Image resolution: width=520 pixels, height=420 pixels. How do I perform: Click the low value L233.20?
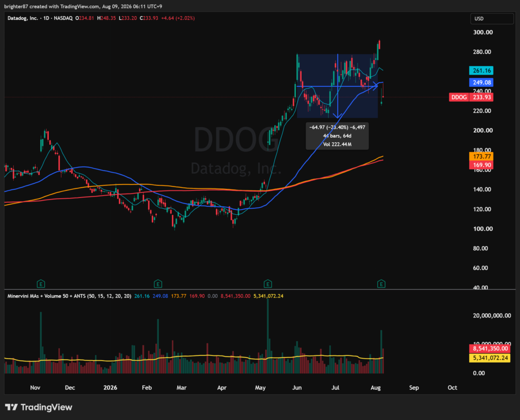pyautogui.click(x=127, y=18)
